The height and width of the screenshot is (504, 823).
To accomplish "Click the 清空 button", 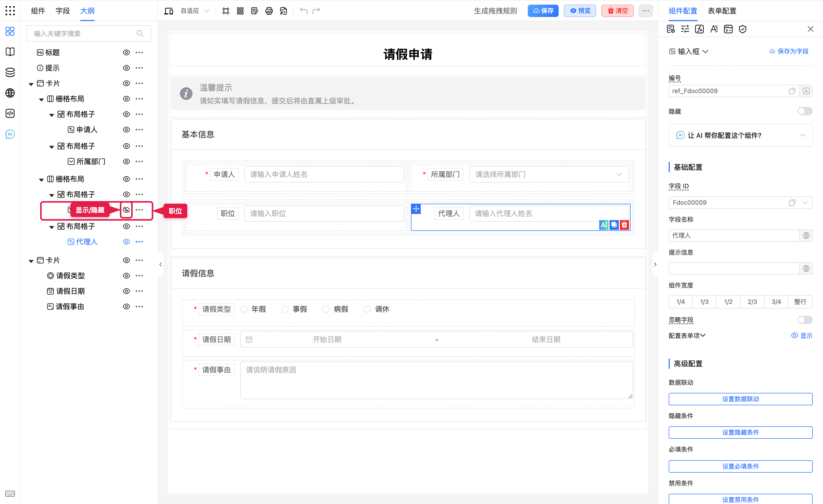I will pyautogui.click(x=617, y=11).
